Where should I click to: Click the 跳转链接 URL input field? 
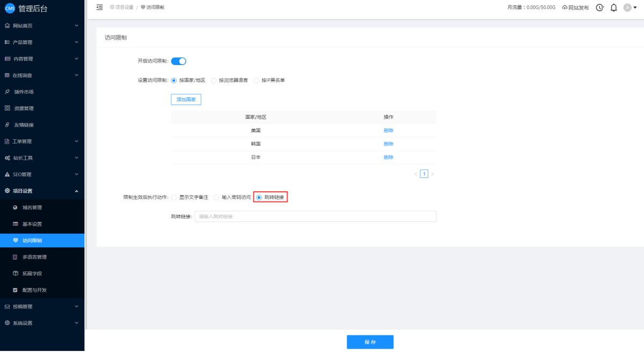coord(315,217)
